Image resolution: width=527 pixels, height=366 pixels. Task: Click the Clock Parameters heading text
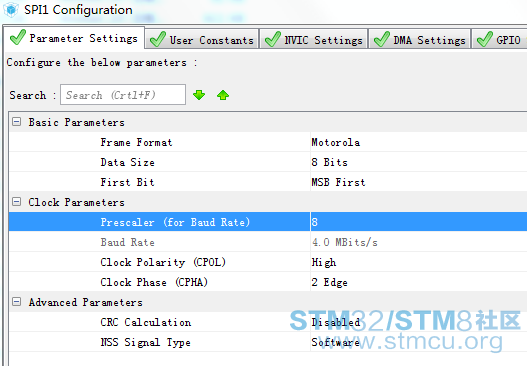77,202
